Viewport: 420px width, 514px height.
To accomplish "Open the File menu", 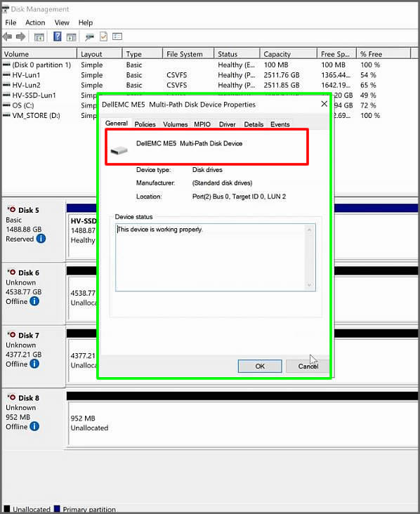I will coord(11,22).
